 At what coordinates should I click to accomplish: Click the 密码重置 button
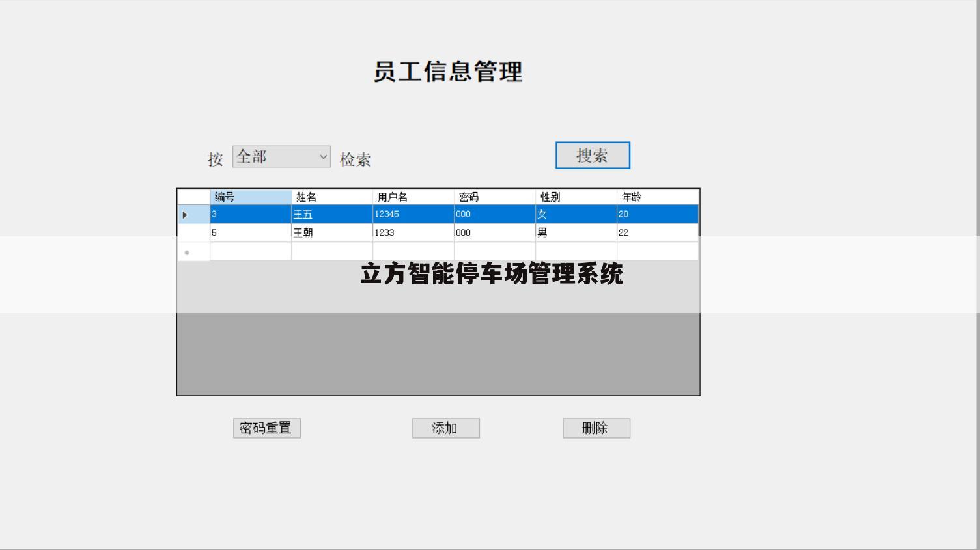[267, 428]
